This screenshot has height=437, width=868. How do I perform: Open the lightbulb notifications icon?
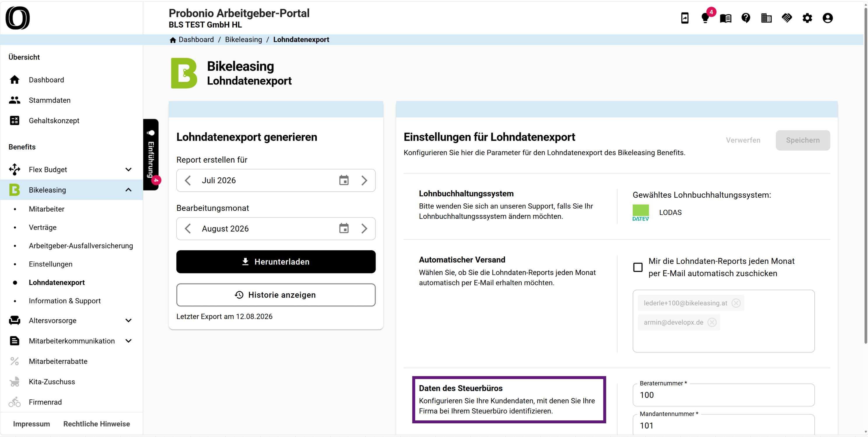click(705, 18)
